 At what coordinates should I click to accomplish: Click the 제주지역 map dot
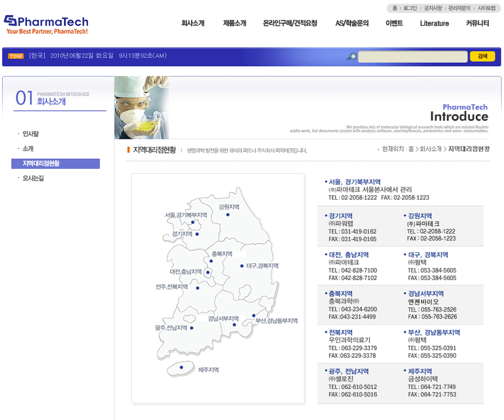182,367
